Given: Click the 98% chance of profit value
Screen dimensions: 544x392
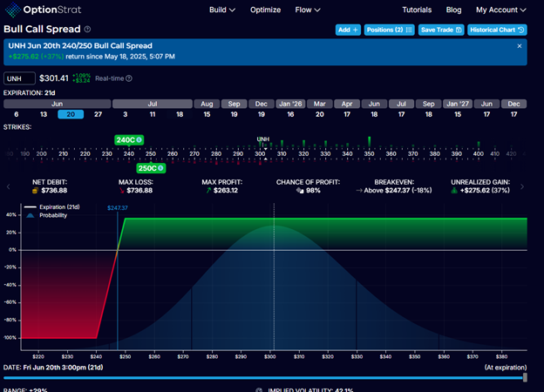Looking at the screenshot, I should [313, 191].
